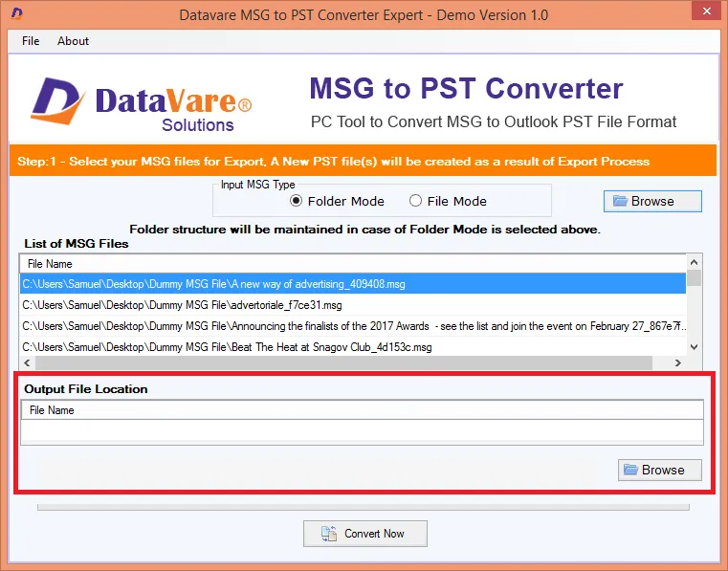The image size is (728, 571).
Task: Select the advertoriale_f7ce31.msg row
Action: point(353,305)
